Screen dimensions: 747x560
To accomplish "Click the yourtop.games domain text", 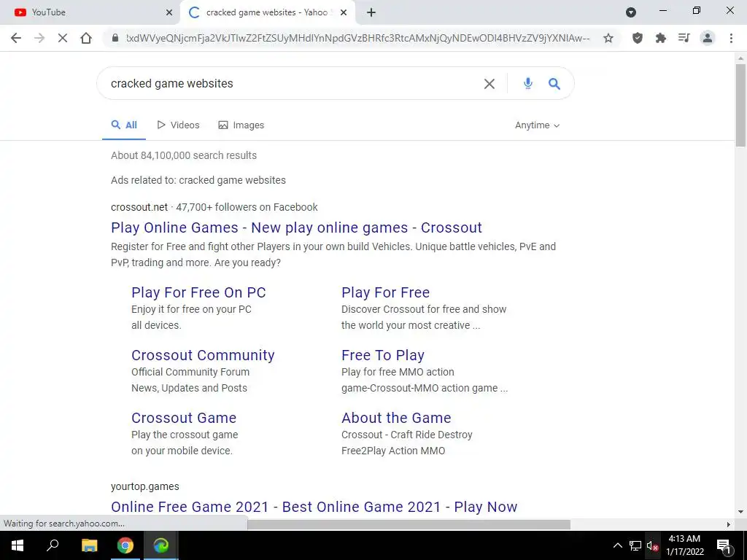I will pos(145,486).
